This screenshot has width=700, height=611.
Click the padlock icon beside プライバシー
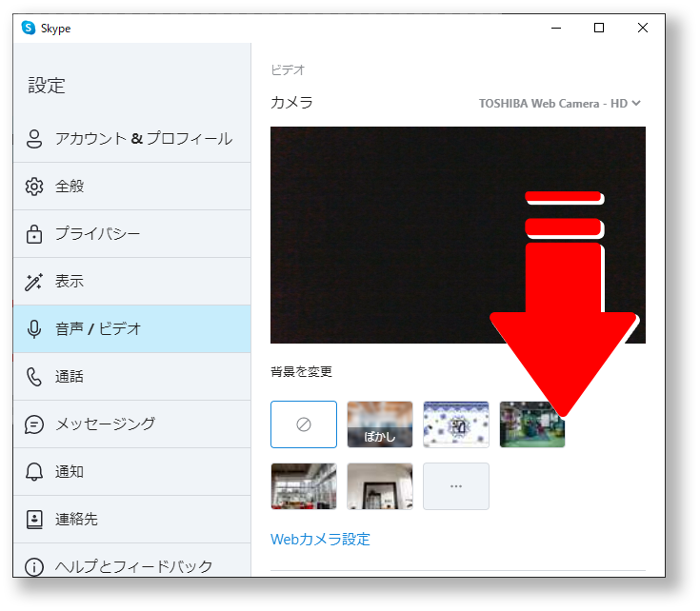(34, 234)
